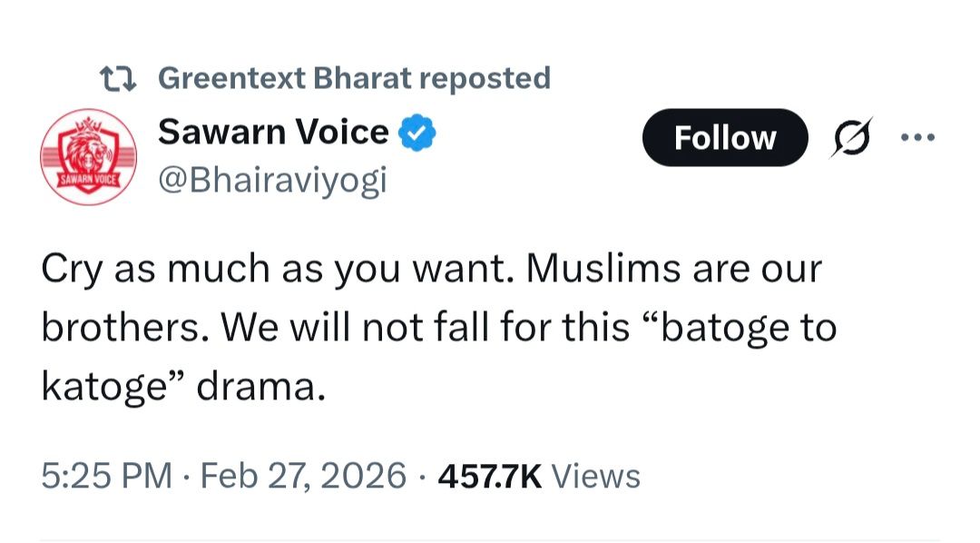Viewport: 980px width, 543px height.
Task: Click the repost arrows icon
Action: (x=117, y=78)
